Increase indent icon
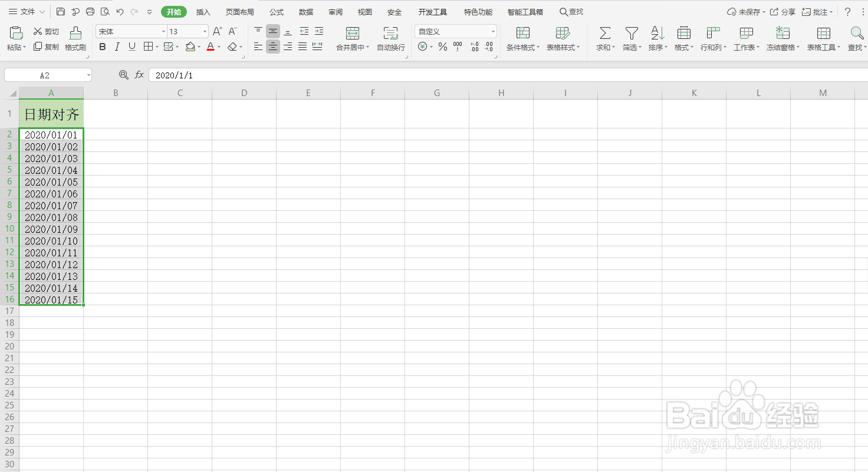The width and height of the screenshot is (868, 472). [319, 31]
